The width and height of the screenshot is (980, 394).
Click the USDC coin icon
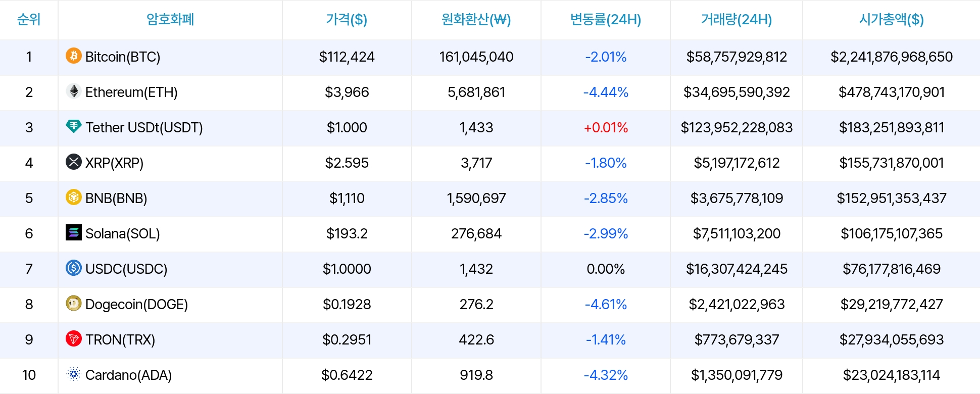point(74,268)
